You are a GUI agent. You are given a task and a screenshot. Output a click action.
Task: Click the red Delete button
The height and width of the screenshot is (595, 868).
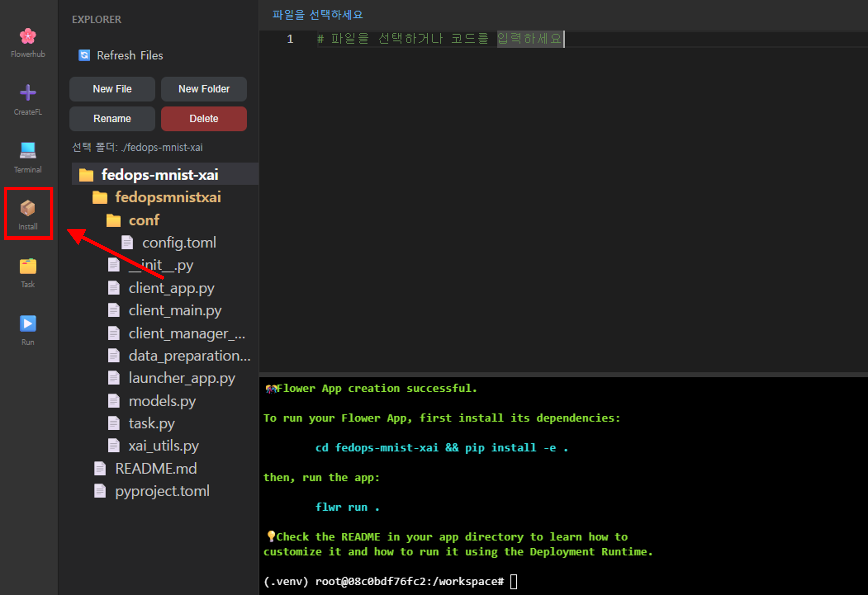[204, 119]
